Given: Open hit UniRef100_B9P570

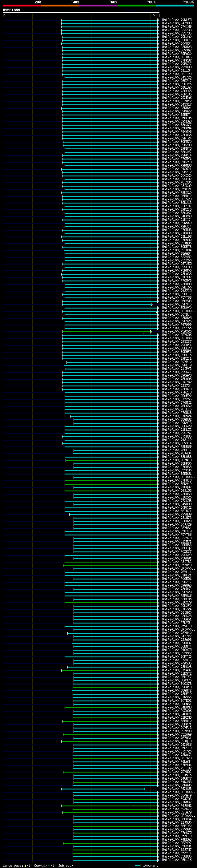Looking at the screenshot, I should 177,142.
